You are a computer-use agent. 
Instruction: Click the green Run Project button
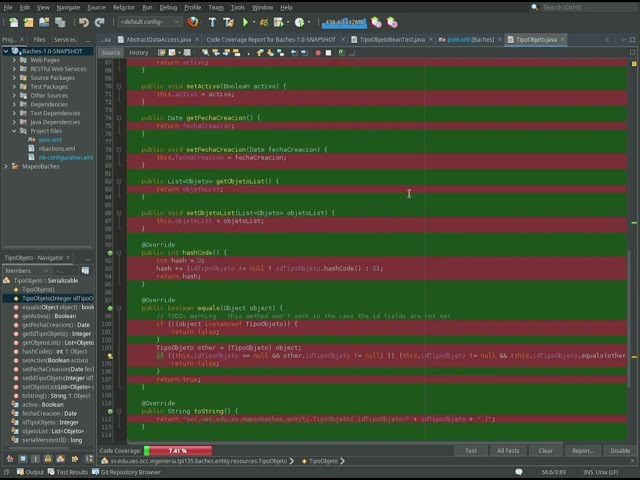pos(246,22)
